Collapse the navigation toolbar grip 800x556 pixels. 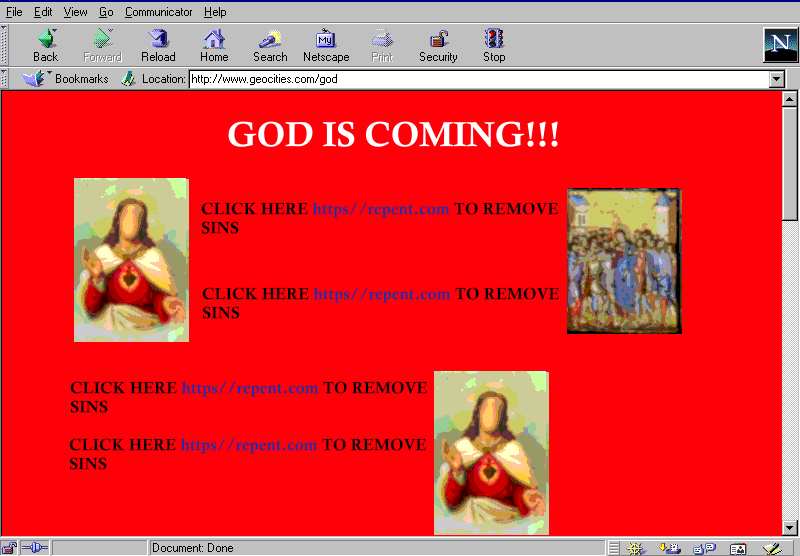4,45
